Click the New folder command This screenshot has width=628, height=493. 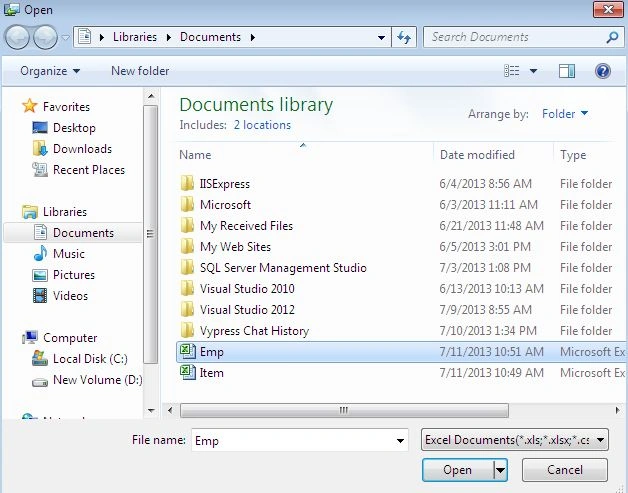(140, 71)
